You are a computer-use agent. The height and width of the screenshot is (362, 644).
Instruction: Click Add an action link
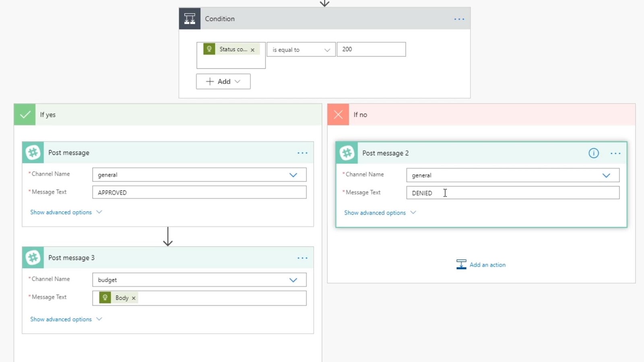coord(481,265)
